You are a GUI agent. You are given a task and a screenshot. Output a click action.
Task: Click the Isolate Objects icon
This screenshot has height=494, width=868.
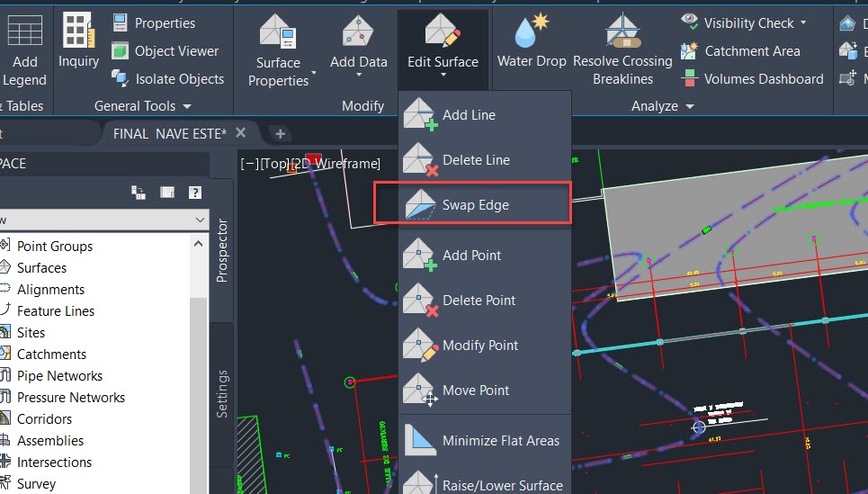[x=120, y=78]
